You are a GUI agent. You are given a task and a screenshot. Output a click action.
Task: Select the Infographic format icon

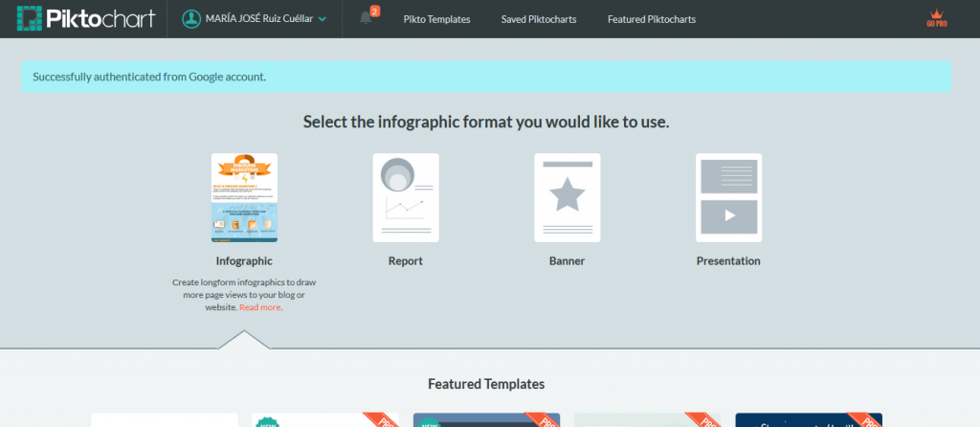coord(244,197)
